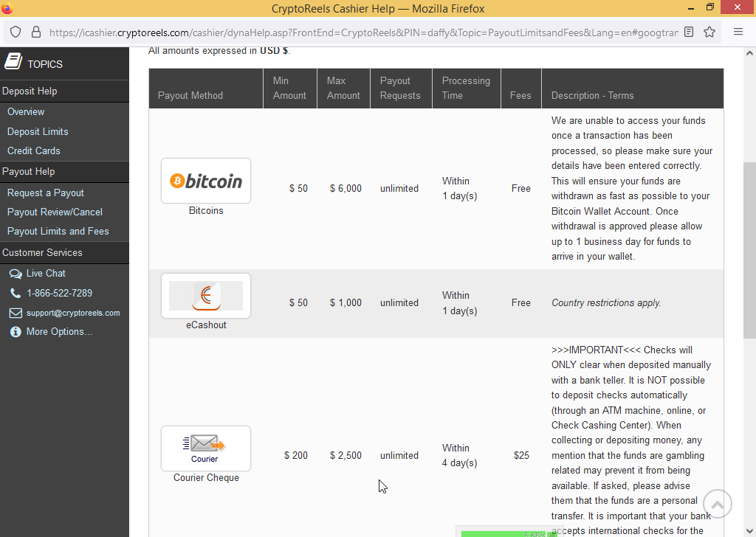Open Firefox hamburger application menu
The image size is (756, 537).
tap(738, 32)
